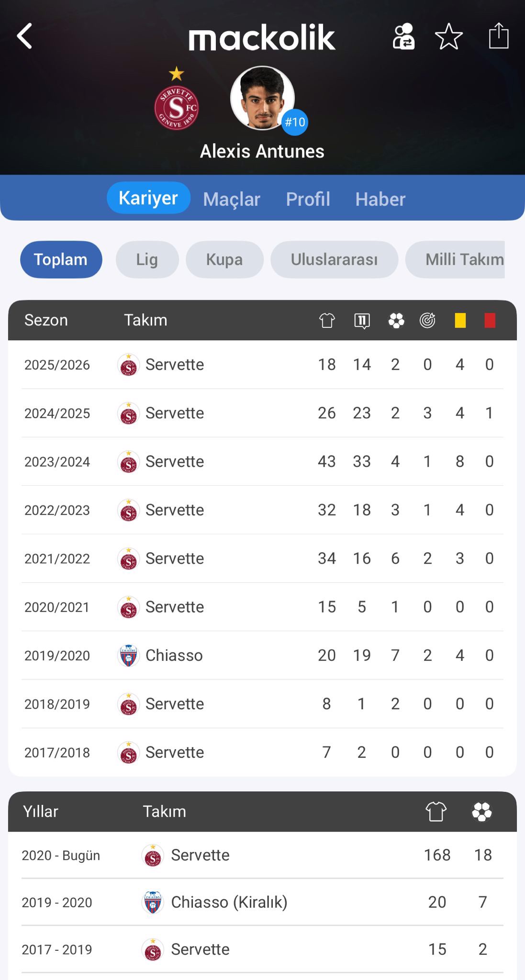Tap the starting lineup icon column header

click(x=362, y=320)
